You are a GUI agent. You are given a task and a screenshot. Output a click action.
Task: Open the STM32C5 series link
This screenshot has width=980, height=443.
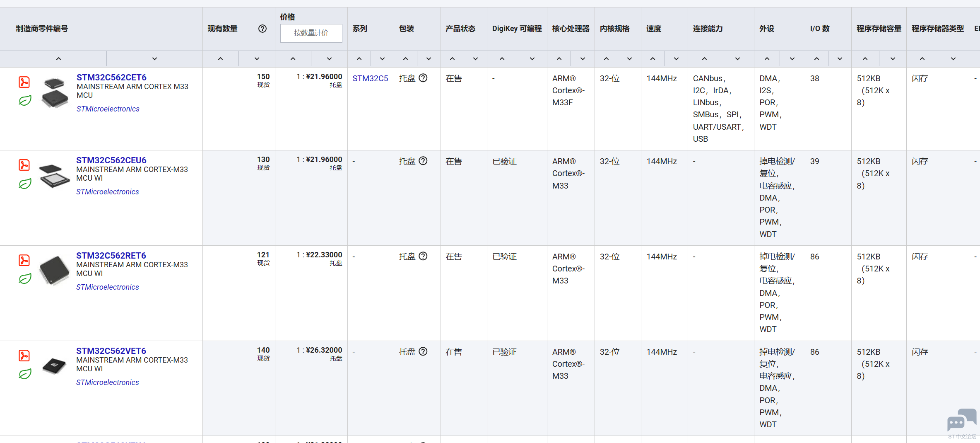[x=370, y=78]
